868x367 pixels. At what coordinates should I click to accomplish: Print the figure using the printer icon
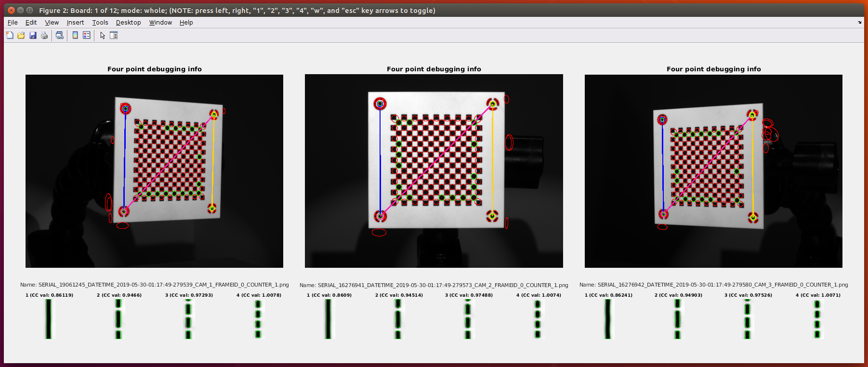click(x=44, y=35)
